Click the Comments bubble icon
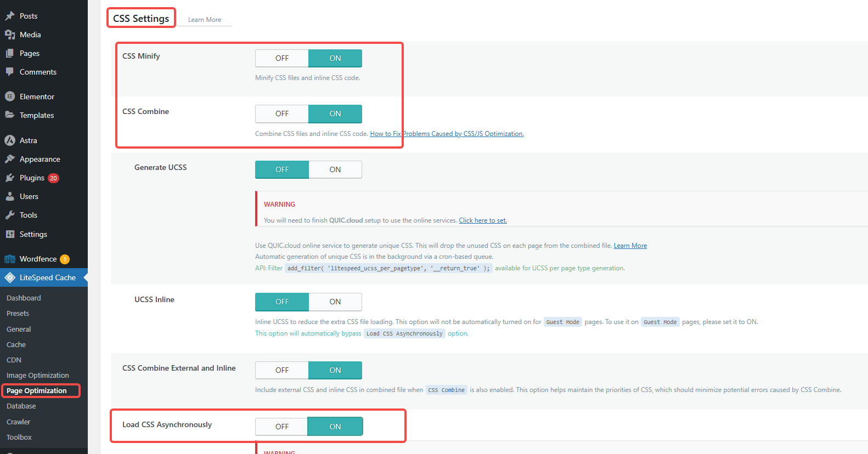The width and height of the screenshot is (868, 454). coord(10,72)
